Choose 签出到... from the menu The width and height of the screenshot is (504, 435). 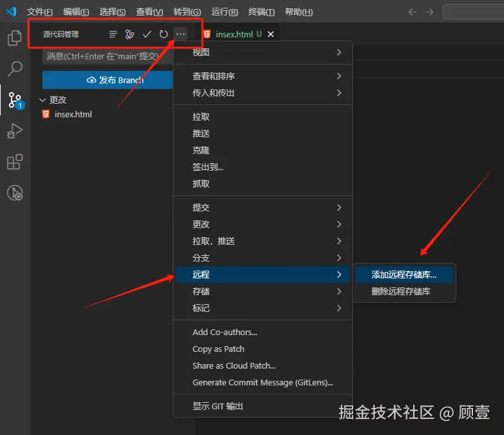pyautogui.click(x=263, y=167)
